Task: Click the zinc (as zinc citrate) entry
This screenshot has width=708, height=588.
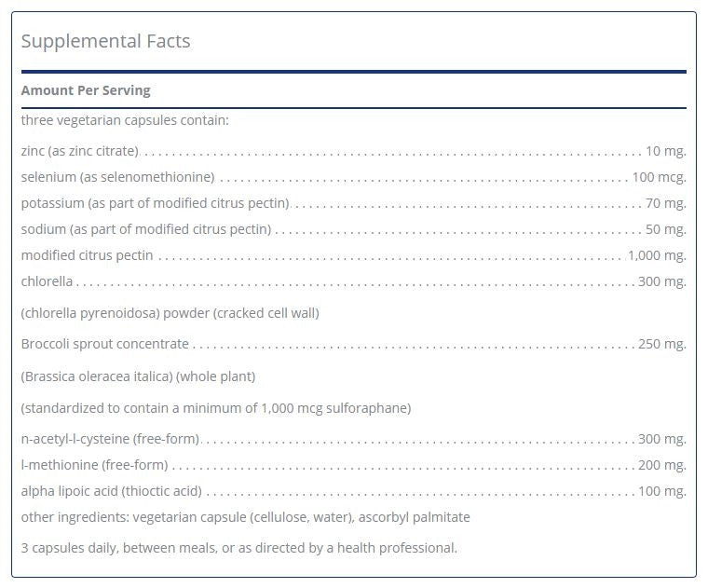Action: [x=80, y=151]
